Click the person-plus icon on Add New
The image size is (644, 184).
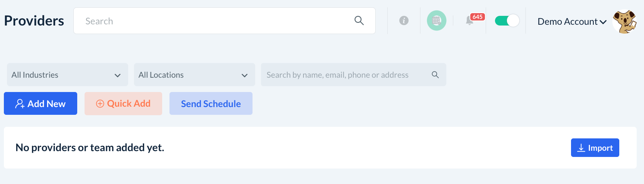20,104
